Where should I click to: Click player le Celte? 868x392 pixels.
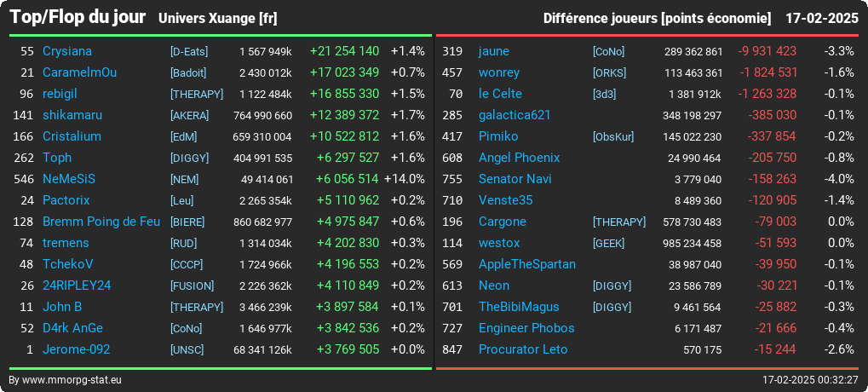500,94
